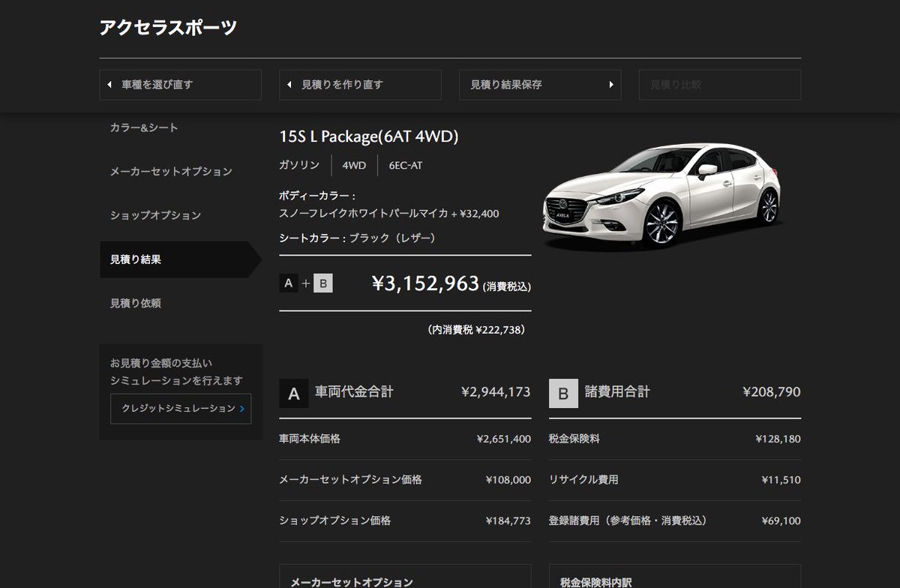This screenshot has height=588, width=900.
Task: Select 見積り結果 step in the sidebar
Action: 181,259
